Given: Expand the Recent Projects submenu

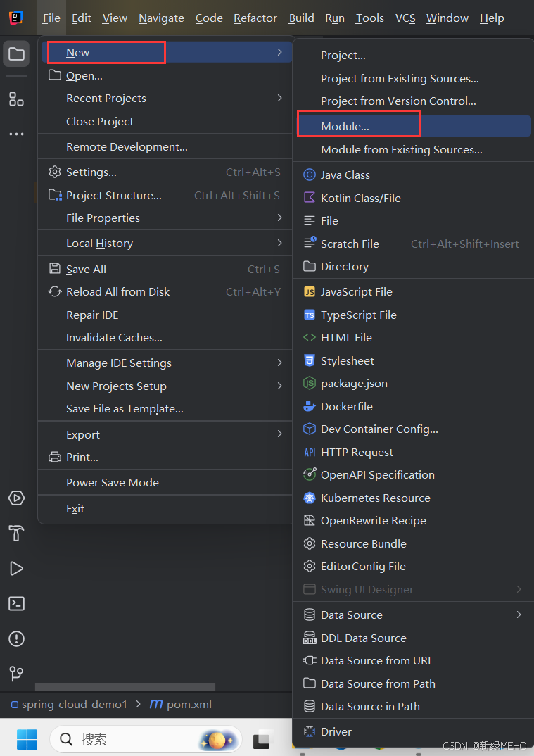Looking at the screenshot, I should click(106, 99).
